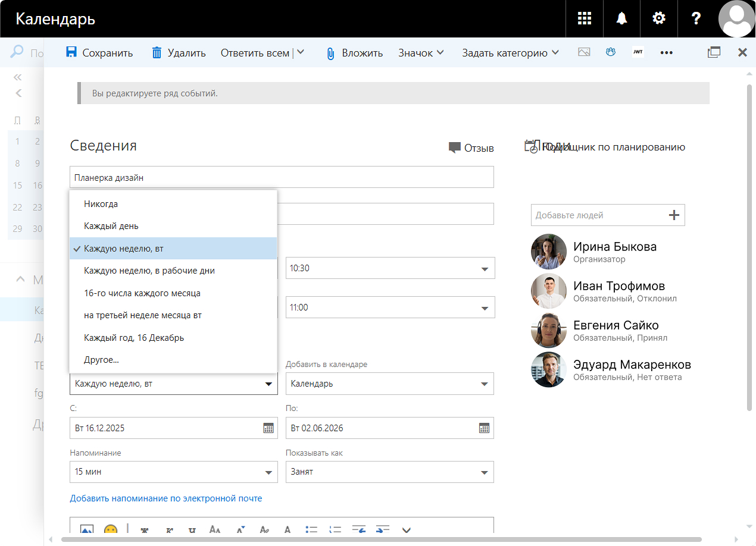
Task: Click the plus icon to add people
Action: click(x=674, y=215)
